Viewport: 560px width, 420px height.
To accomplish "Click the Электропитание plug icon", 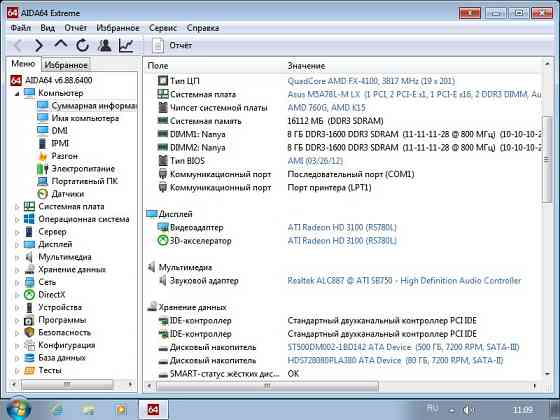I will click(x=42, y=169).
